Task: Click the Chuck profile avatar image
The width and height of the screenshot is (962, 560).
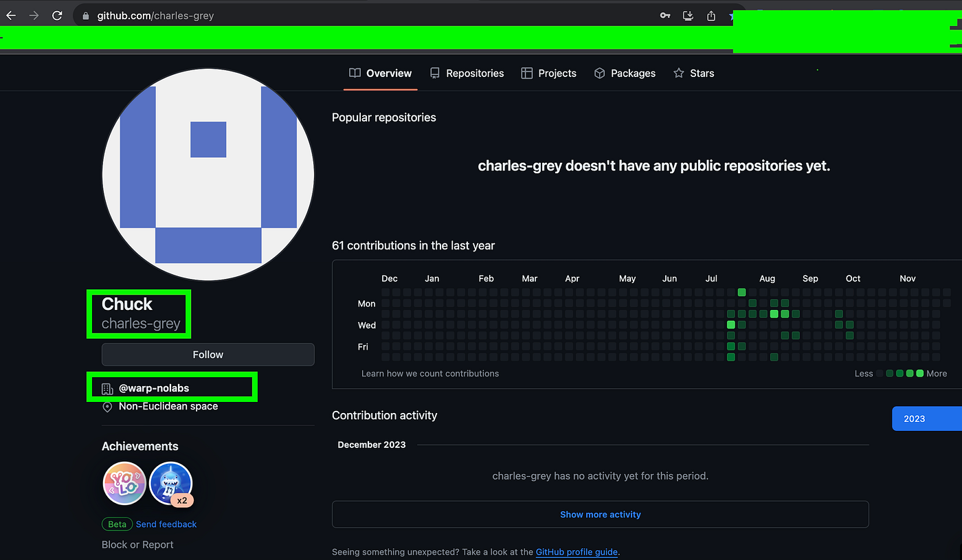Action: (208, 175)
